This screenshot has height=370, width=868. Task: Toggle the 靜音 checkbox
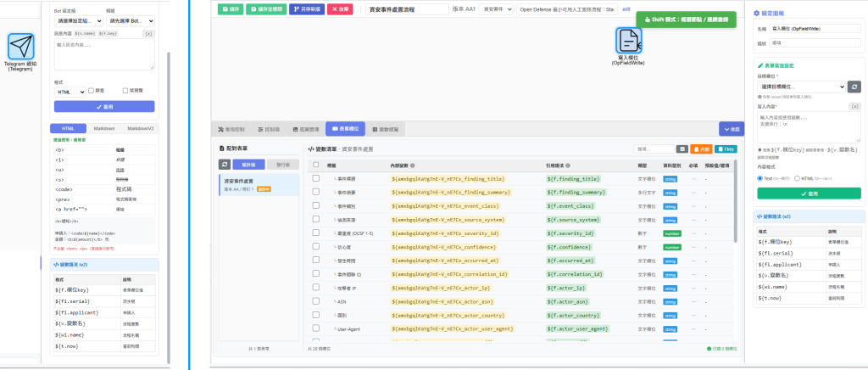91,91
